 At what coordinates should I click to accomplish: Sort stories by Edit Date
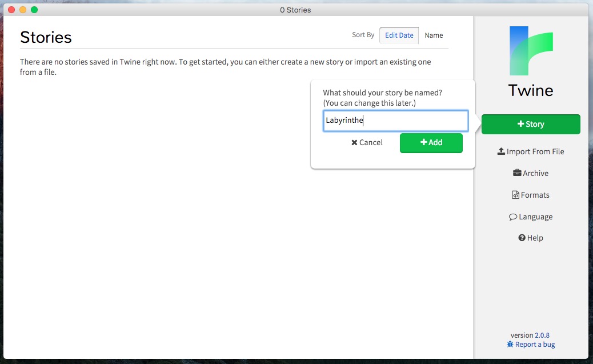click(399, 35)
